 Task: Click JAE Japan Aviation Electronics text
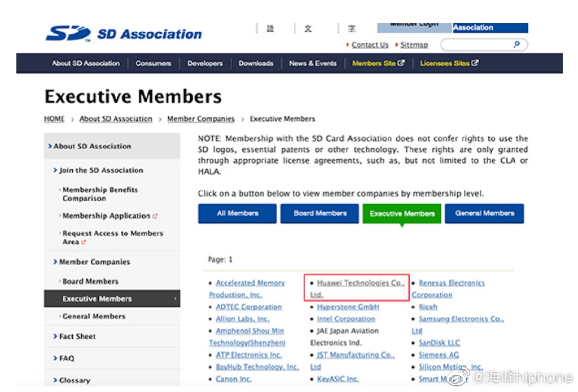click(x=344, y=337)
